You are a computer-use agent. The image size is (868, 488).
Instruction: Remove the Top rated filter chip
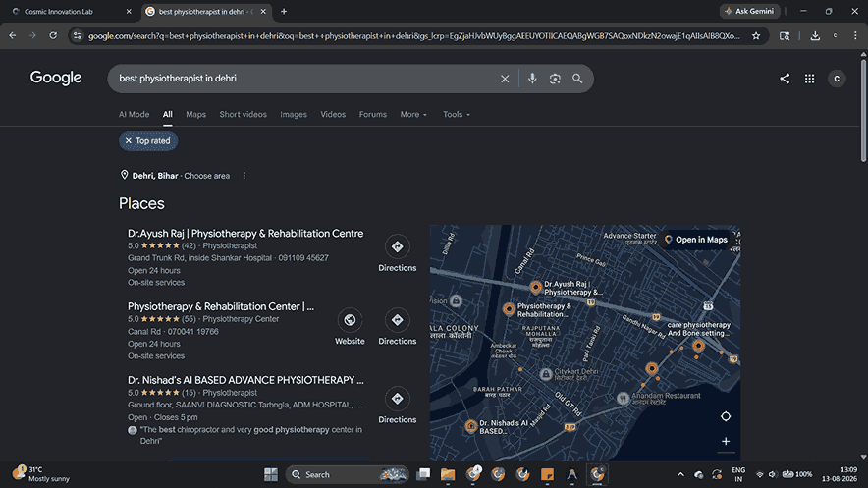click(129, 141)
